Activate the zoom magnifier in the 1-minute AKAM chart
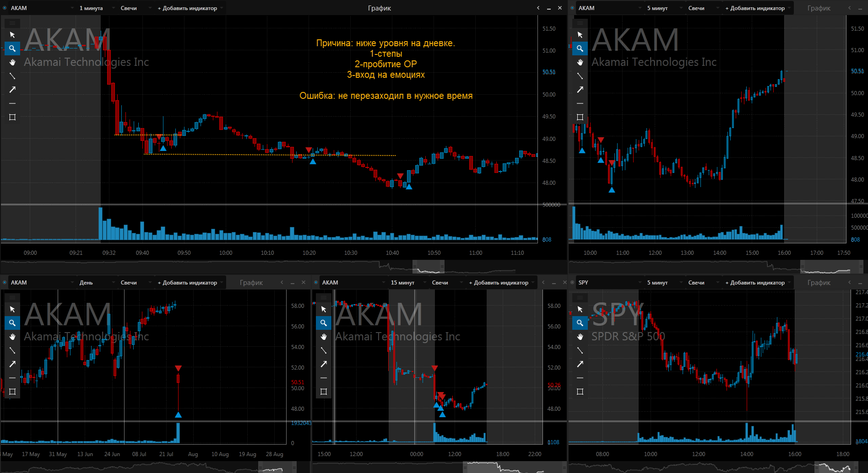 point(12,48)
